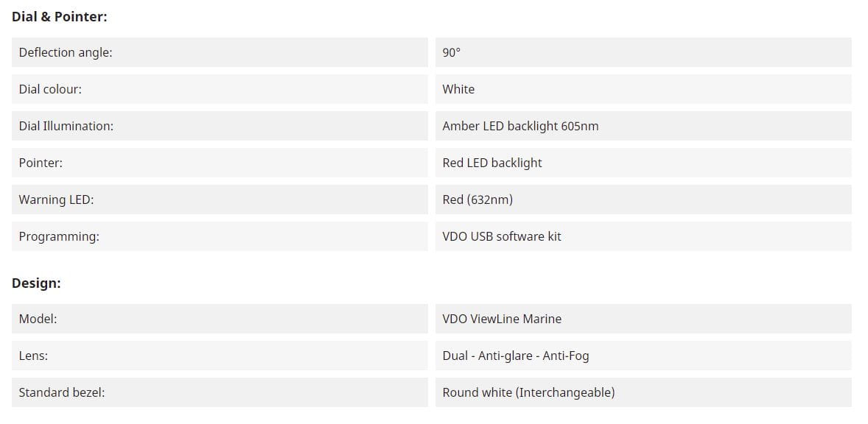Click 'Dual - Anti-glare - Anti-Fog' value
The image size is (868, 424).
click(x=516, y=356)
